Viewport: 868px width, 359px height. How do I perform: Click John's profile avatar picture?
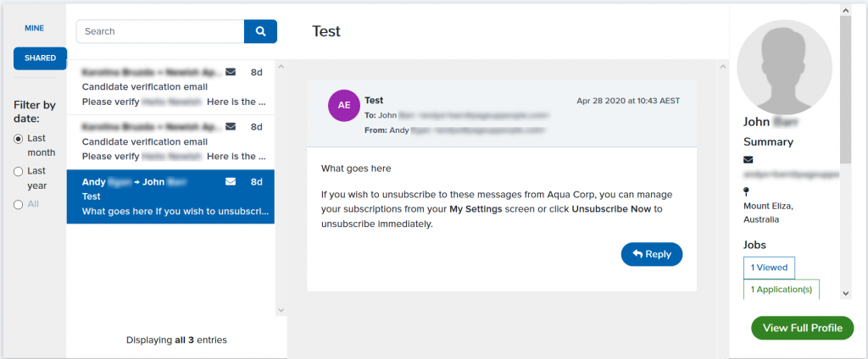click(x=784, y=68)
